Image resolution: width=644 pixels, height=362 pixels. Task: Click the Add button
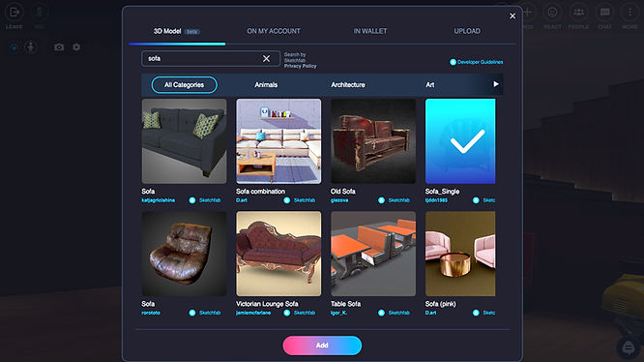pyautogui.click(x=322, y=346)
